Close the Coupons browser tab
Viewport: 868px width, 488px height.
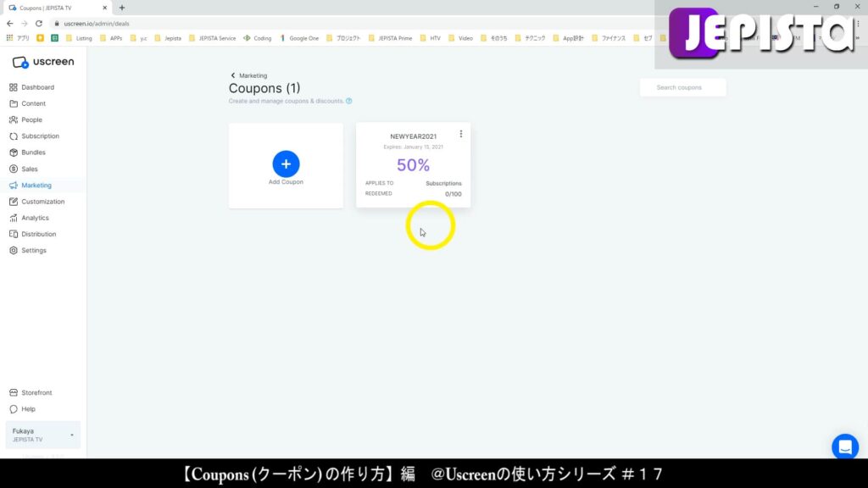pyautogui.click(x=104, y=8)
